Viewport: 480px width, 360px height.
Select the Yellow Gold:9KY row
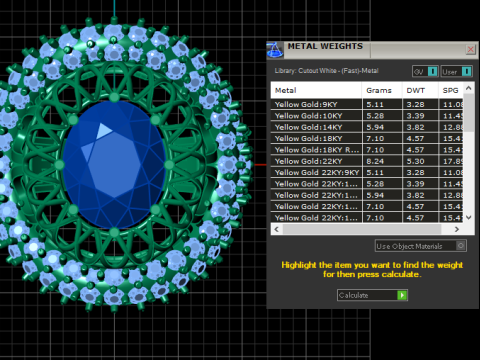pos(367,104)
